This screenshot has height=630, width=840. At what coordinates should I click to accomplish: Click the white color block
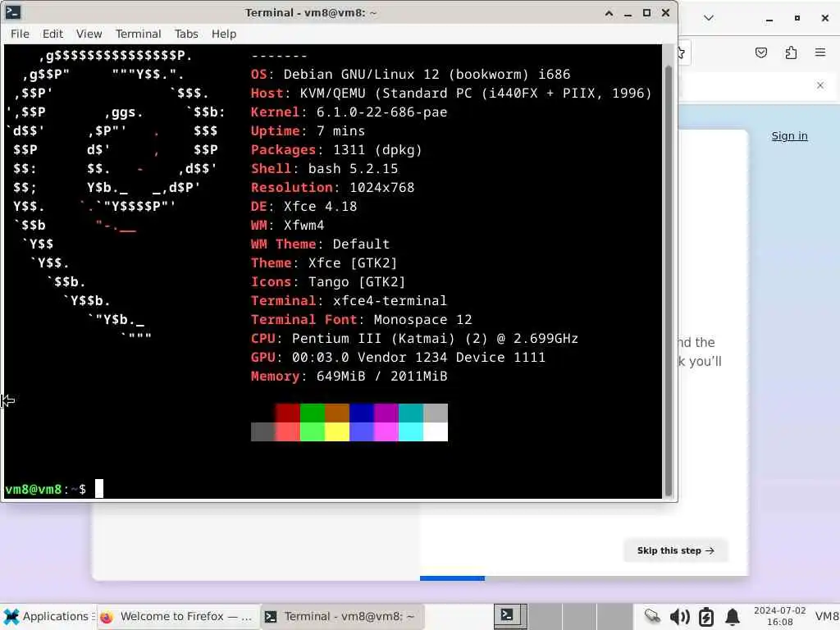pyautogui.click(x=436, y=431)
